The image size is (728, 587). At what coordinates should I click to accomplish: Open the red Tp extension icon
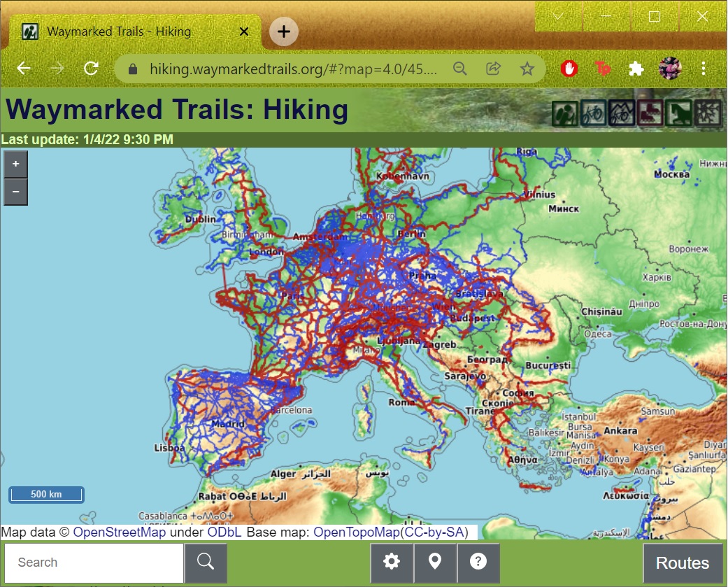tap(603, 69)
